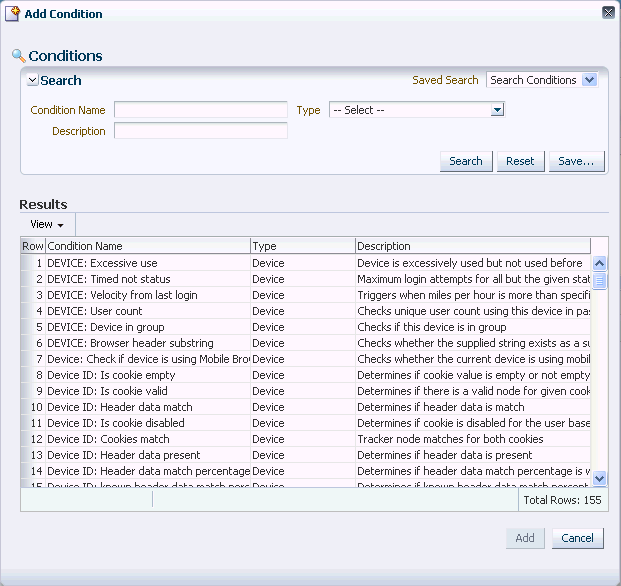Select row DEVICE: User count

[305, 311]
